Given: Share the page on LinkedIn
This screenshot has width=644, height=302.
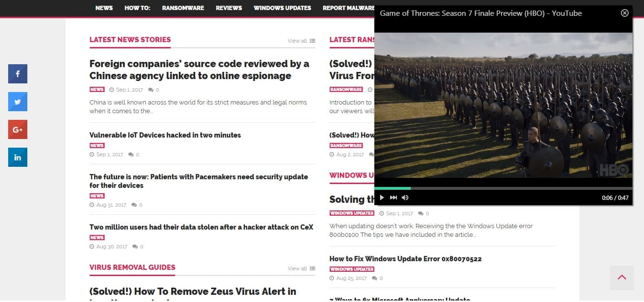Looking at the screenshot, I should coord(18,157).
